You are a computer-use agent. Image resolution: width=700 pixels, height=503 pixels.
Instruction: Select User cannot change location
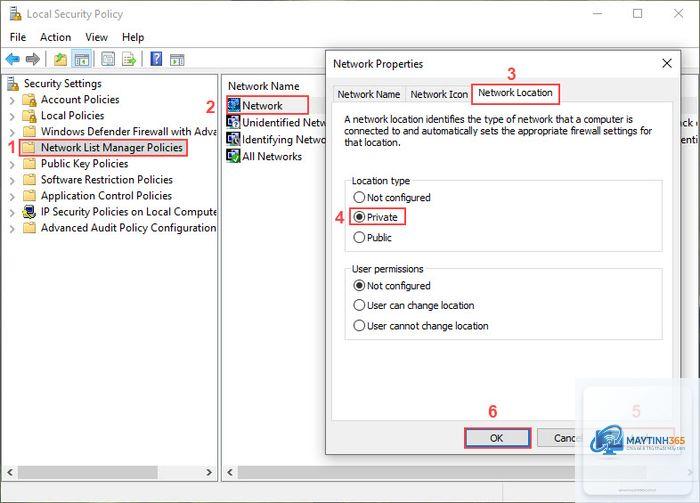coord(359,325)
